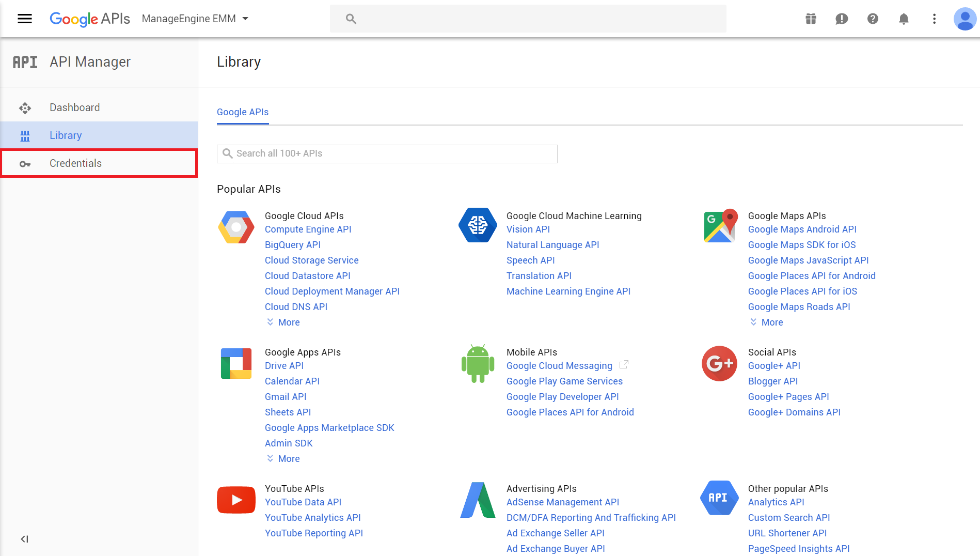Expand More under Google Cloud APIs
Viewport: 980px width, 556px height.
(283, 322)
